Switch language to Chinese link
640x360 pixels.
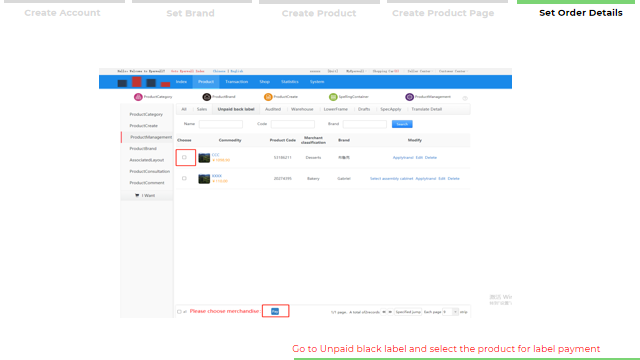click(x=219, y=71)
